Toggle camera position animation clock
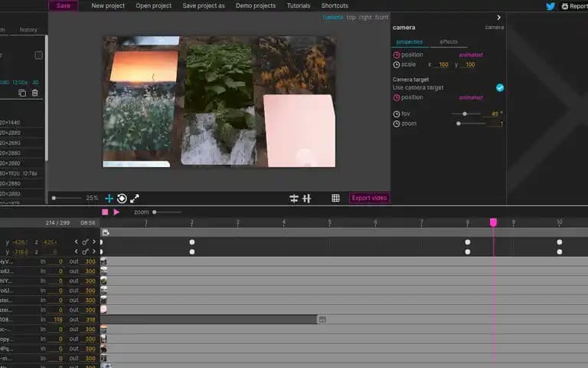The height and width of the screenshot is (368, 588). point(397,55)
